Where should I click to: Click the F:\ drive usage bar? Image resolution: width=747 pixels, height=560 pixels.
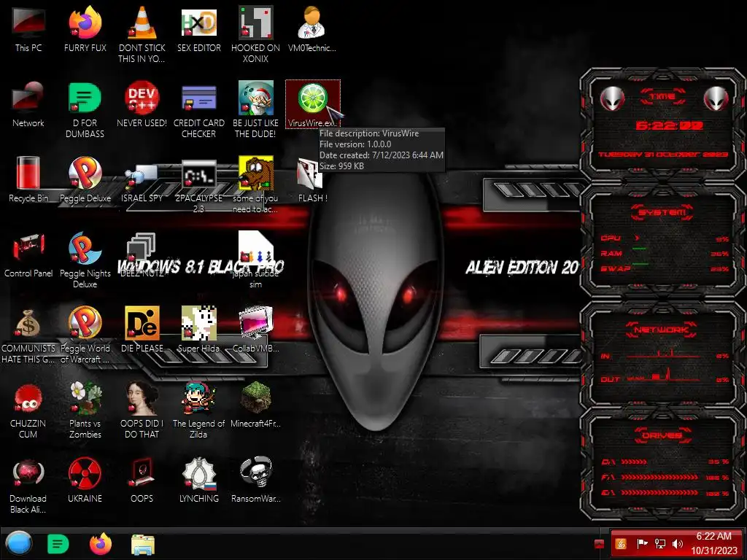(x=659, y=477)
